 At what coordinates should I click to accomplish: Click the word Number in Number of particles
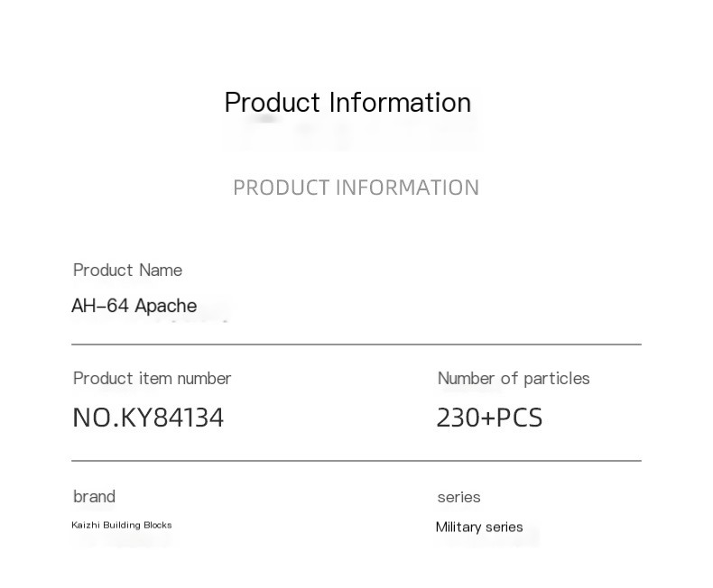click(x=468, y=379)
